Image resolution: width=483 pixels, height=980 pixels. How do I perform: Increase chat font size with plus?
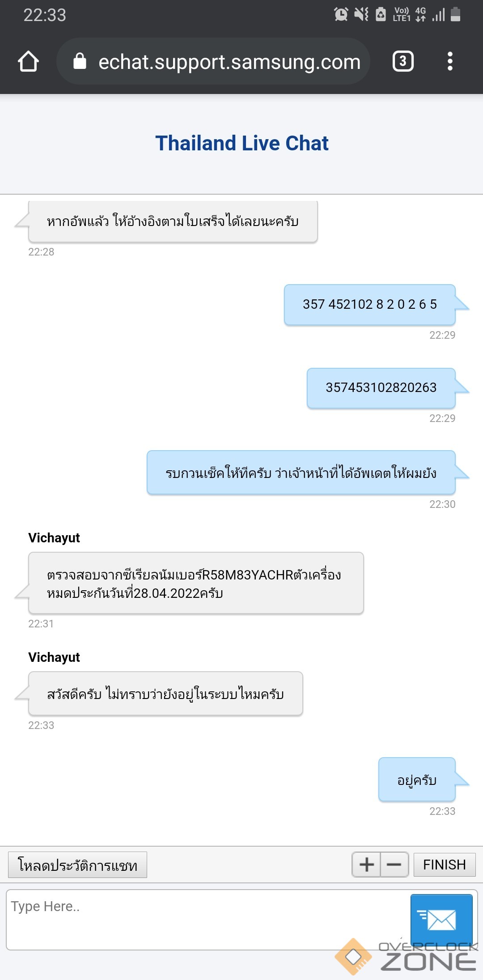click(x=367, y=865)
